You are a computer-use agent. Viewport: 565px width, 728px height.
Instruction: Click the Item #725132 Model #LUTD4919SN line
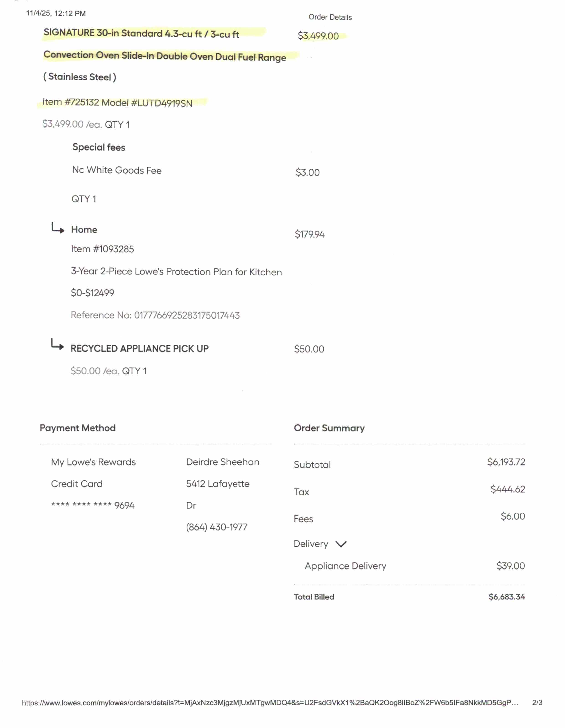point(117,102)
